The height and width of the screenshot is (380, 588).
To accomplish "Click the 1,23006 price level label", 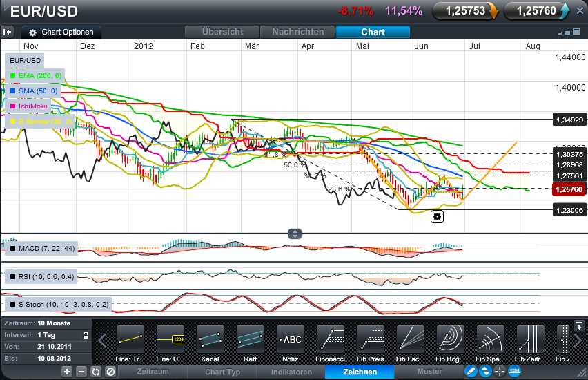I will click(x=569, y=210).
